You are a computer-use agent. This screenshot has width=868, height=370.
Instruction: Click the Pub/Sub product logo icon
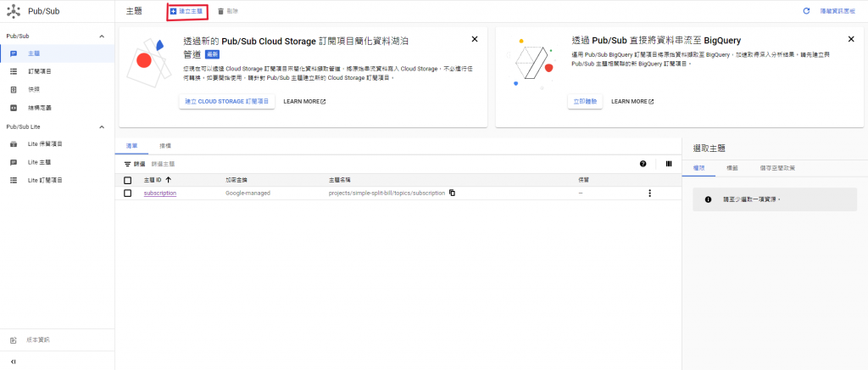point(14,11)
